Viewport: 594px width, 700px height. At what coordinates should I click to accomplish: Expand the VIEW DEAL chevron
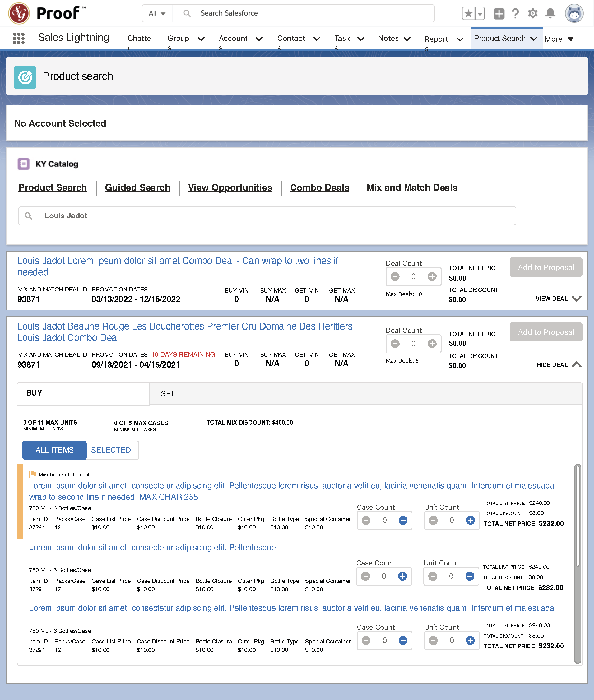point(576,299)
